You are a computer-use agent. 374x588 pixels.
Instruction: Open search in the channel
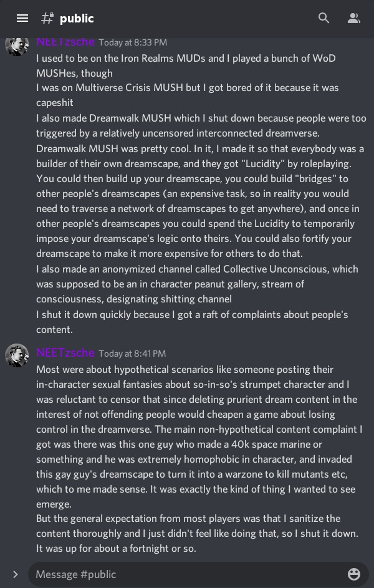click(x=324, y=18)
